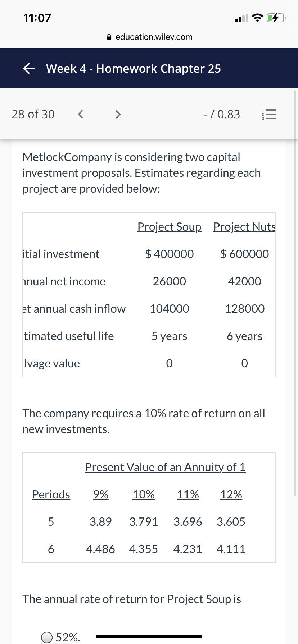
Task: Click the page scrollbar on right edge
Action: click(x=295, y=293)
